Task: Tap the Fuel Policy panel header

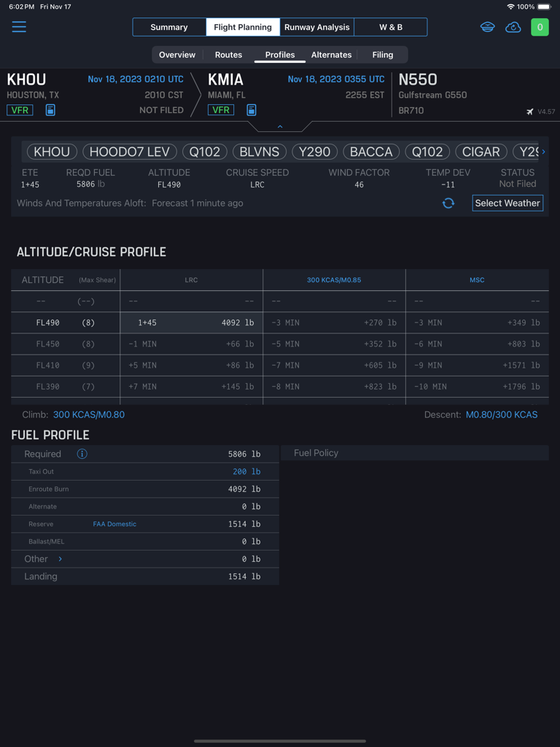Action: coord(415,453)
